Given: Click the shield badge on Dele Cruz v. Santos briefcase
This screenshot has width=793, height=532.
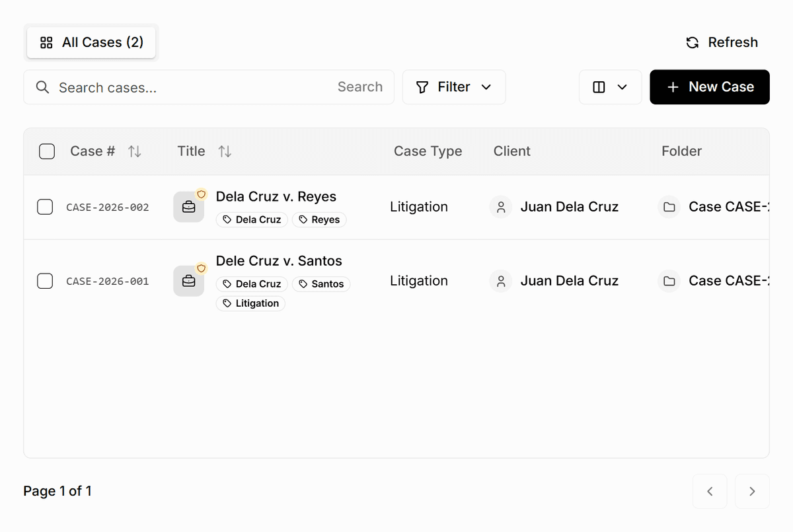Looking at the screenshot, I should 200,268.
